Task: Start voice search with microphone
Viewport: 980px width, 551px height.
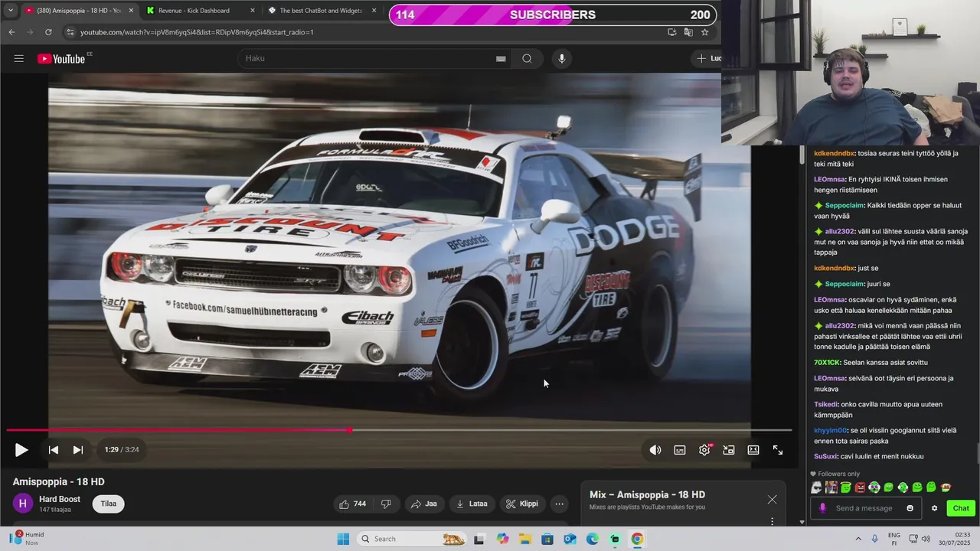Action: [562, 59]
